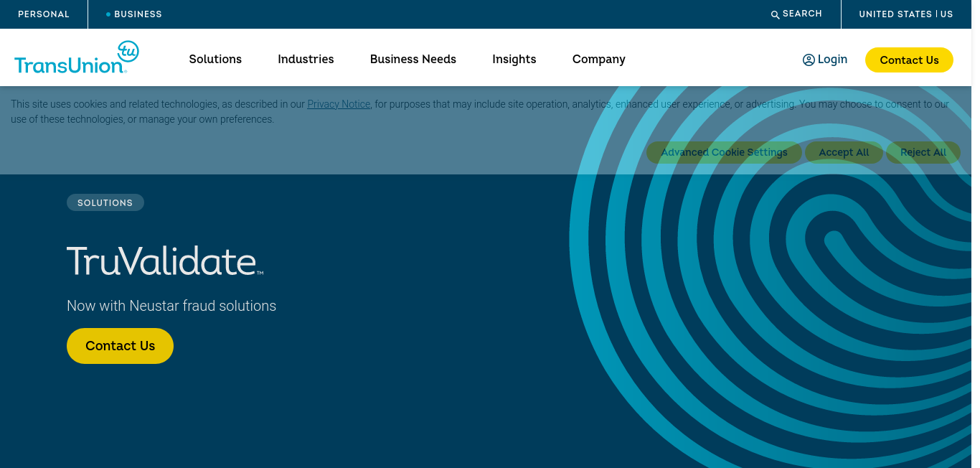Open the Industries menu
Screen dimensions: 980x468
coord(306,60)
